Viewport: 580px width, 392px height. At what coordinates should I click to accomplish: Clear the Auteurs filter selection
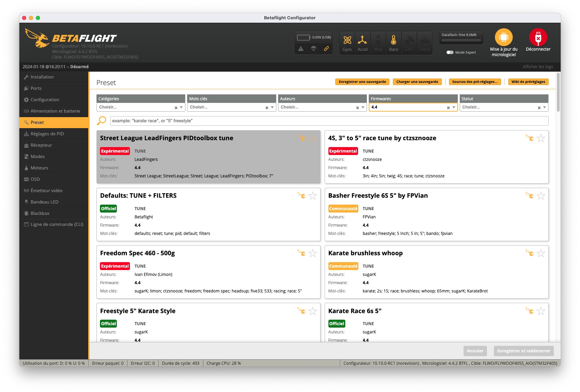(x=357, y=108)
